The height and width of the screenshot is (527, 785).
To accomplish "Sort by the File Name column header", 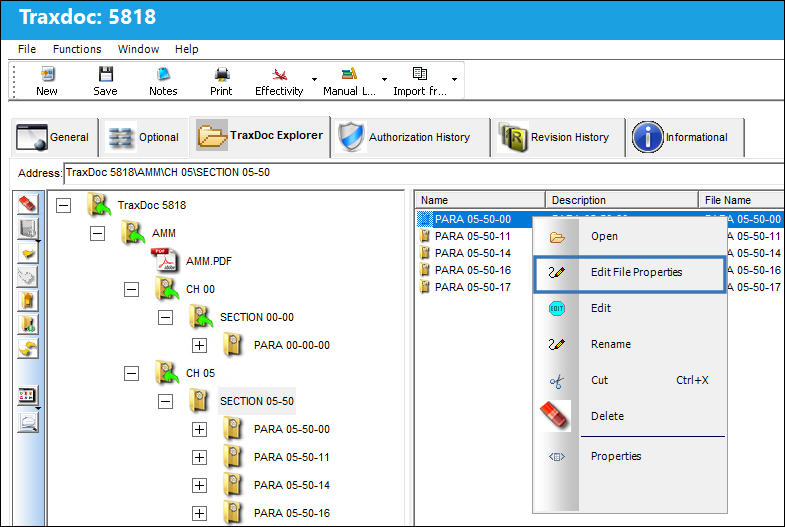I will [741, 200].
